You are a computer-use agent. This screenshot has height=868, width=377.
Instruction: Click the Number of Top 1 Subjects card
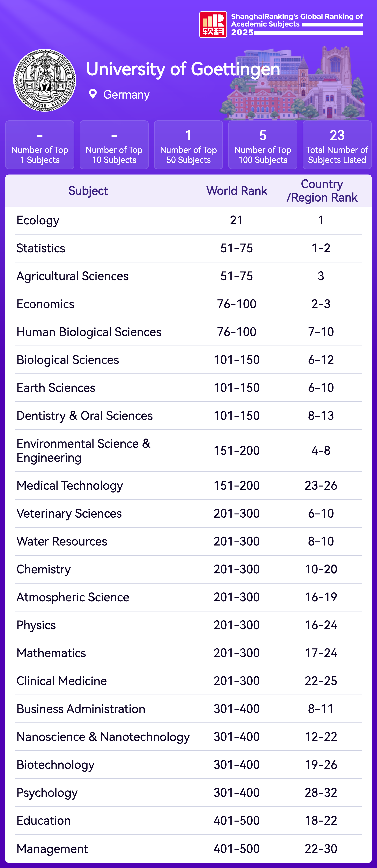[40, 145]
